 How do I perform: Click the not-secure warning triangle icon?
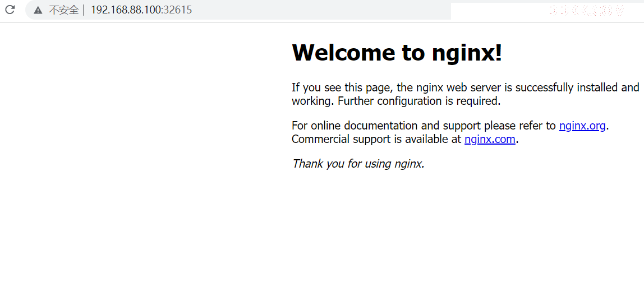pyautogui.click(x=38, y=10)
